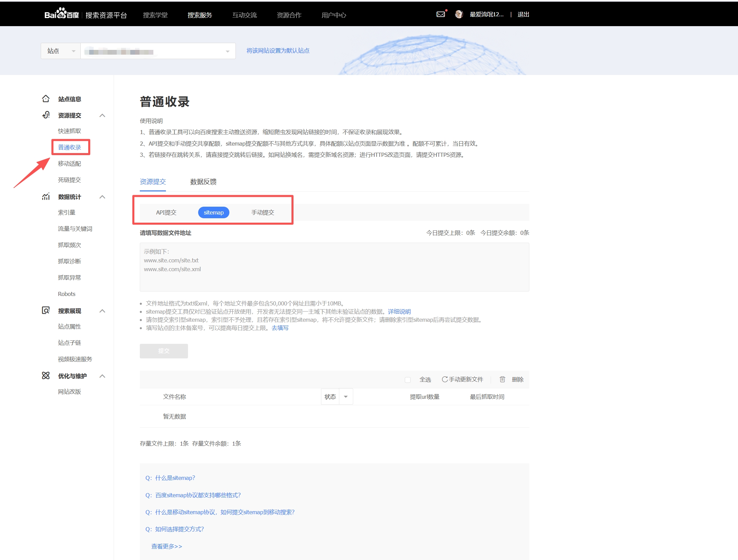Collapse the 数据统计 sidebar section
This screenshot has height=560, width=738.
pyautogui.click(x=102, y=197)
